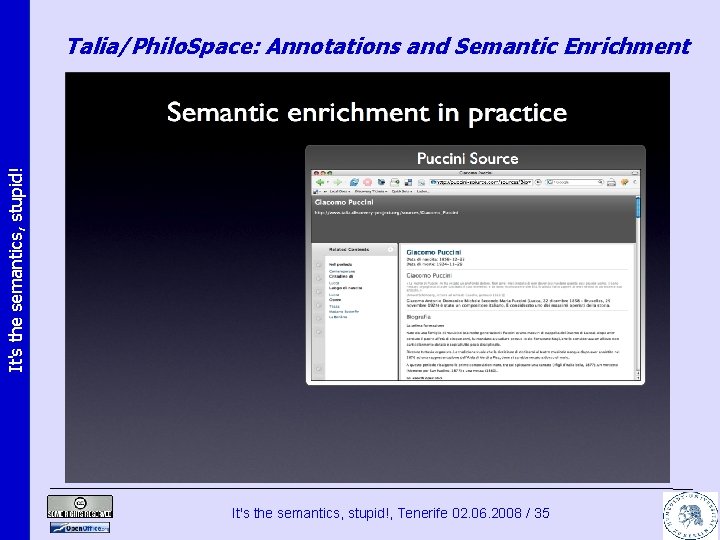Click the orange icon right of printer
Viewport: 720px width, 540px height.
pyautogui.click(x=624, y=182)
